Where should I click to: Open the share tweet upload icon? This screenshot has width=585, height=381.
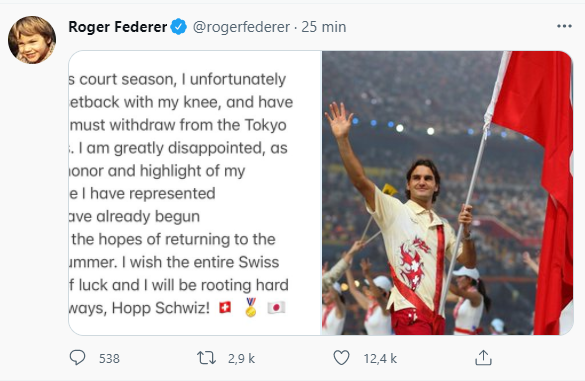[x=483, y=357]
